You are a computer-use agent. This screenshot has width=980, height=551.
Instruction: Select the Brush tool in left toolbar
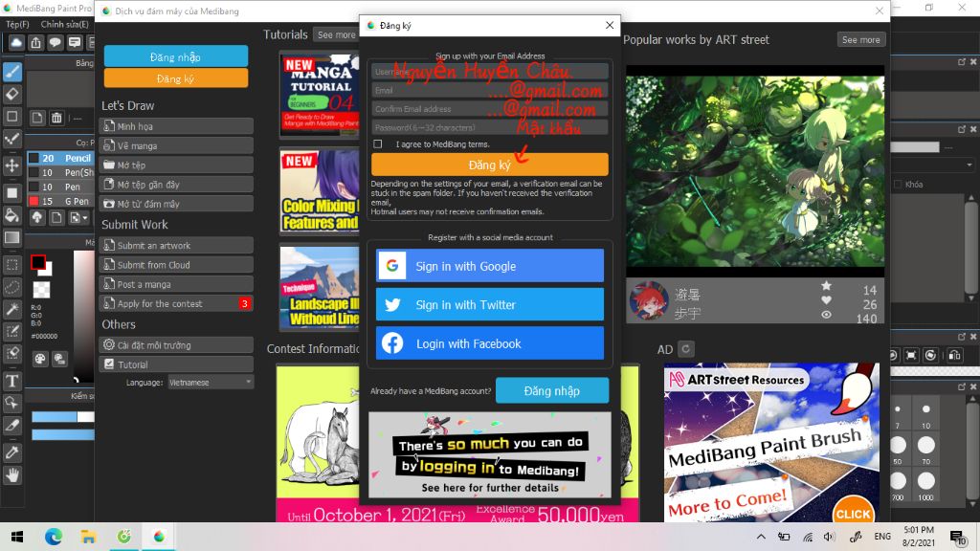[11, 72]
